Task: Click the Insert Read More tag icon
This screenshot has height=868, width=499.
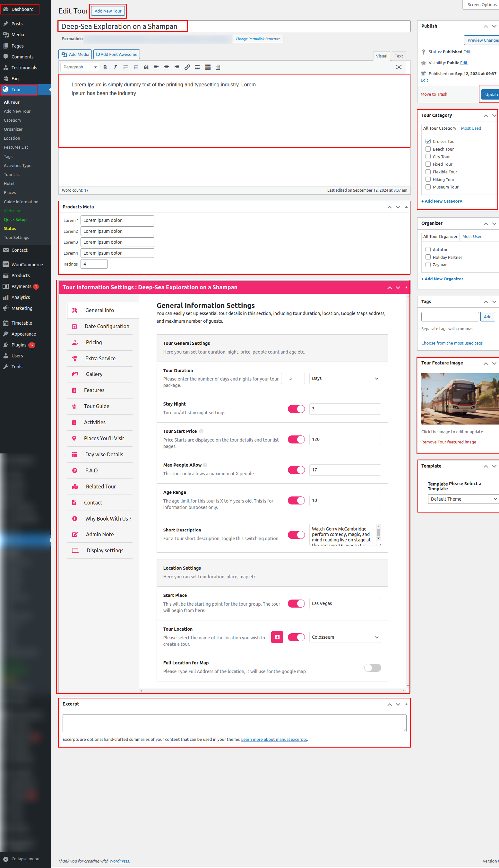Action: [197, 67]
